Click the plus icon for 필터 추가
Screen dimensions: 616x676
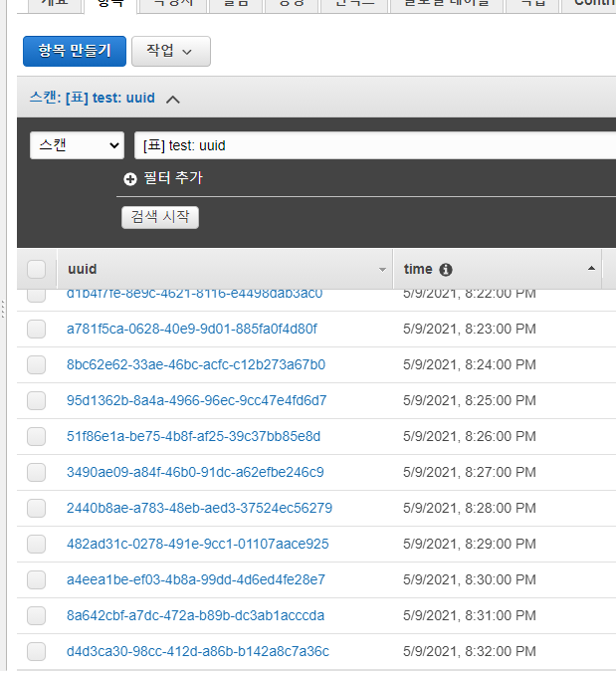tap(129, 179)
